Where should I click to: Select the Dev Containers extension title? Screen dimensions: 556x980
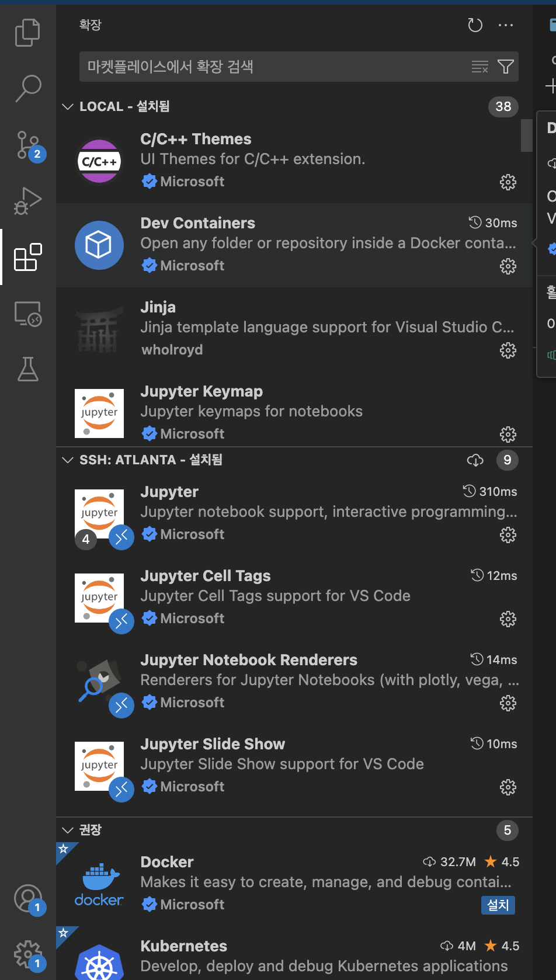pyautogui.click(x=198, y=223)
